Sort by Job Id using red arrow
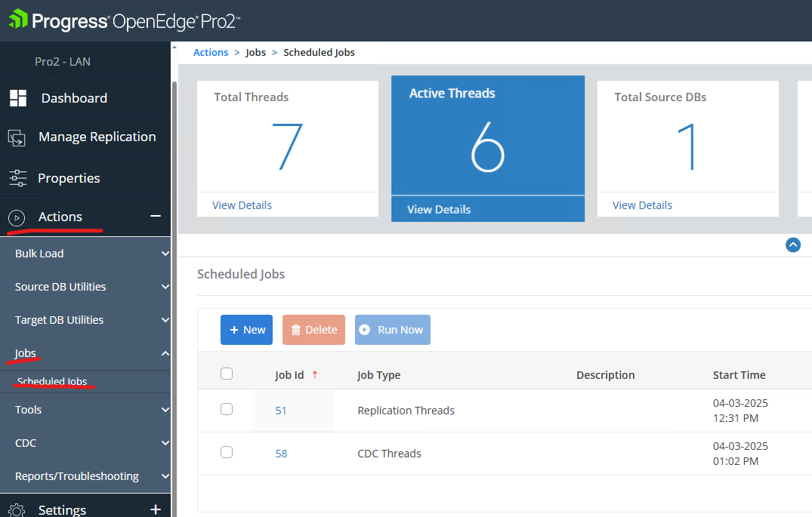Screen dimensions: 812x517 (315, 374)
